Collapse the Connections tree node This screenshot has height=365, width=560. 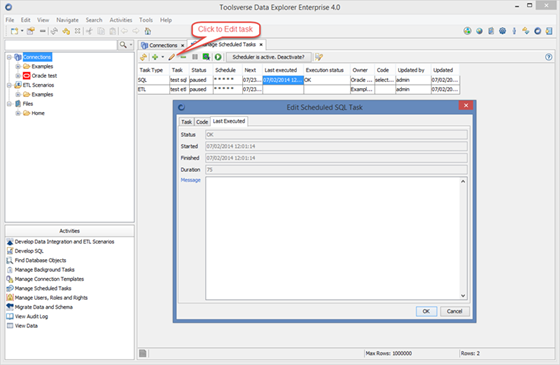pyautogui.click(x=9, y=57)
